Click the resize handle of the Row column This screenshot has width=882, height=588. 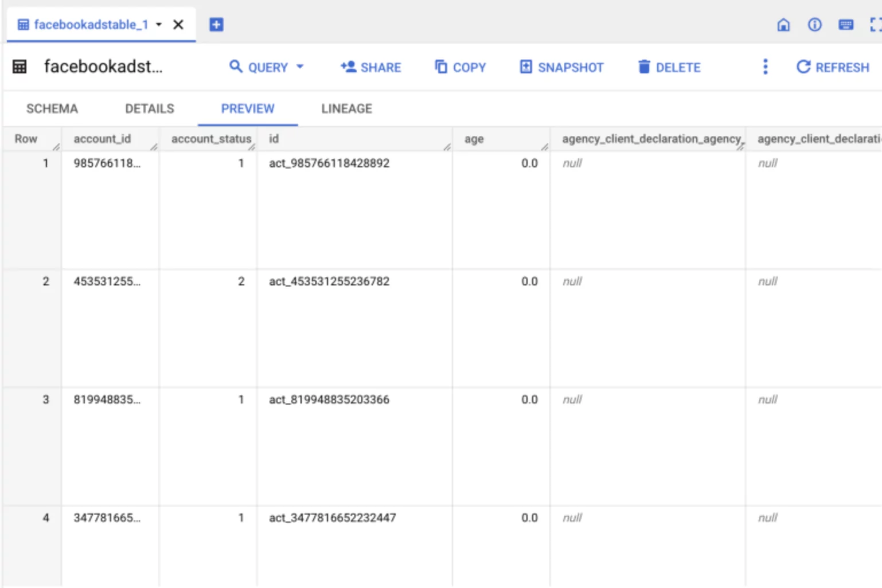56,147
